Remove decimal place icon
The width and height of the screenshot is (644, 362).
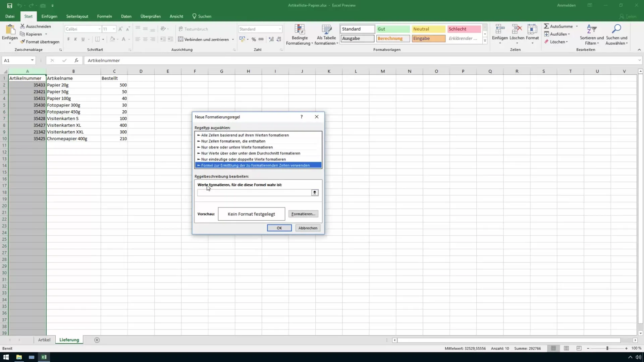[279, 39]
